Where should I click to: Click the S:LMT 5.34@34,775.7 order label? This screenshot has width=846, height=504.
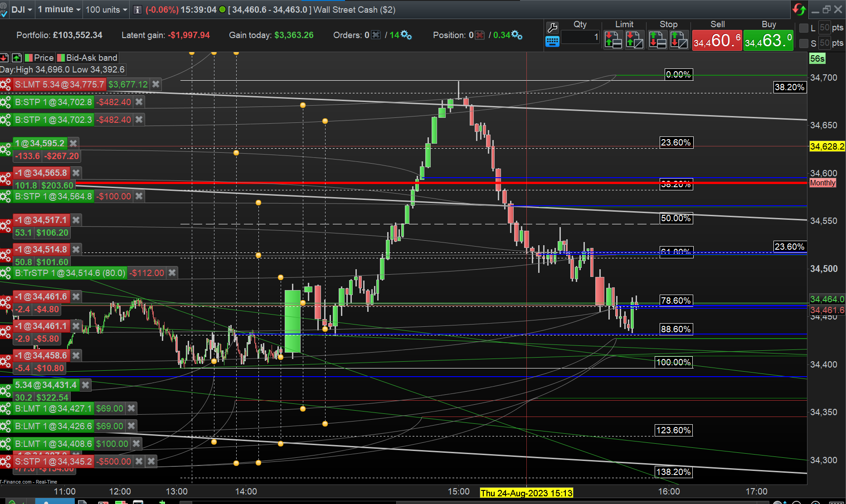(x=59, y=84)
